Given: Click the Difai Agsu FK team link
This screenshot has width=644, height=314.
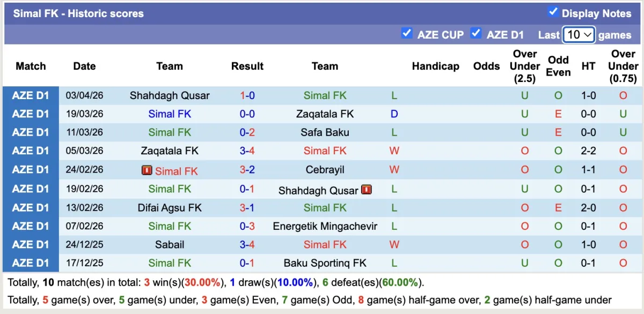Looking at the screenshot, I should 170,207.
